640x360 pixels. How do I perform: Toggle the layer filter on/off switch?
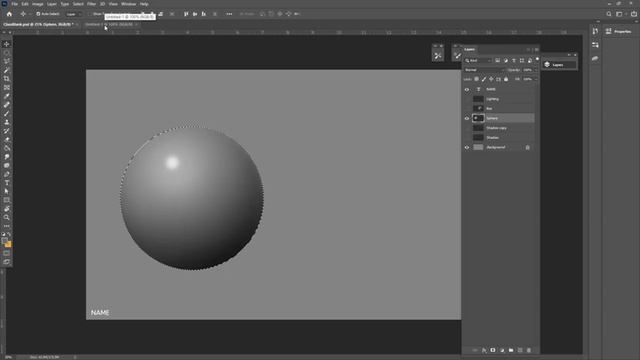(537, 60)
